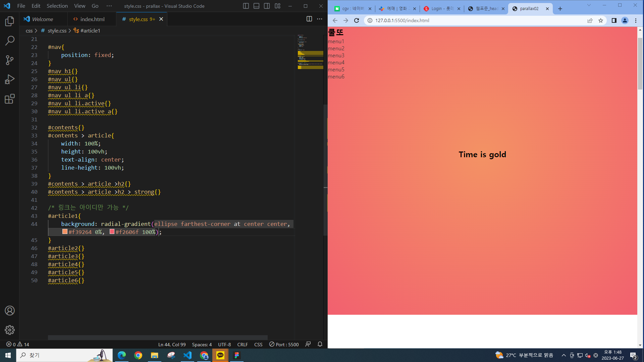Toggle the Panel layout button

tap(256, 6)
